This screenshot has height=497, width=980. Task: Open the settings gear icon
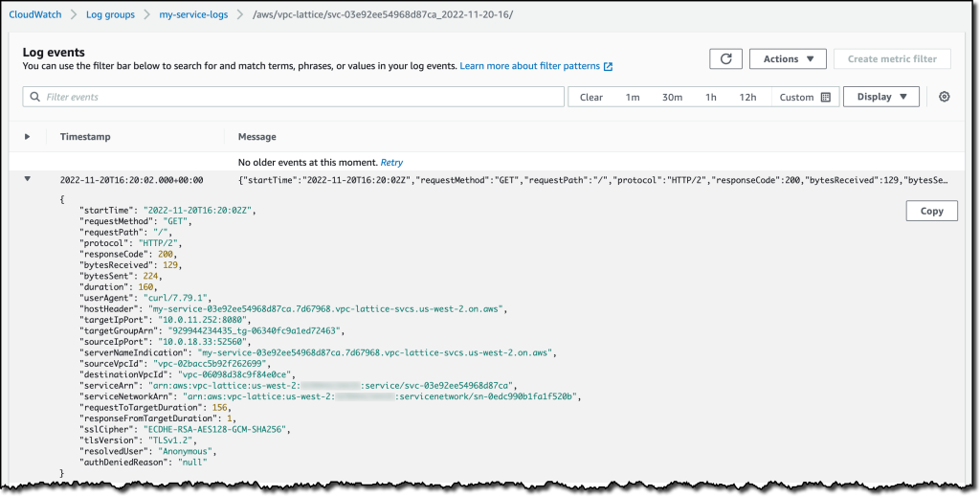(944, 97)
